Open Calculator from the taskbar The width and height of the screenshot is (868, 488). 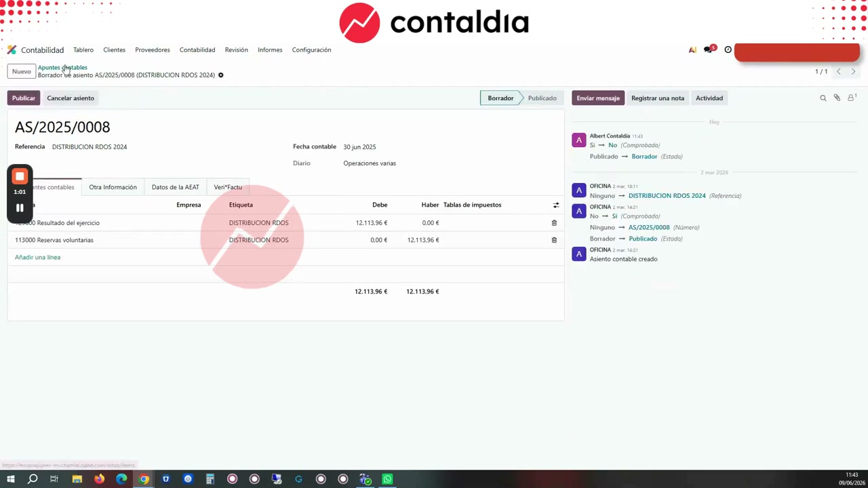pos(210,479)
